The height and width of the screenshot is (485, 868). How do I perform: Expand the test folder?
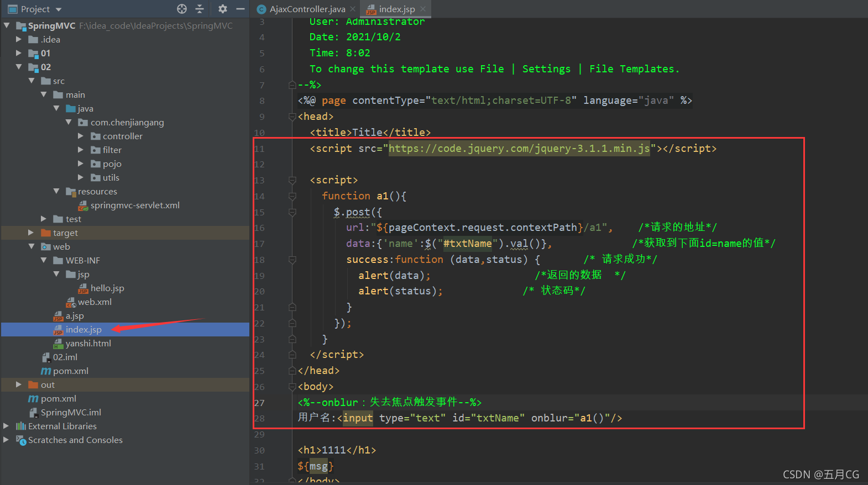point(44,219)
